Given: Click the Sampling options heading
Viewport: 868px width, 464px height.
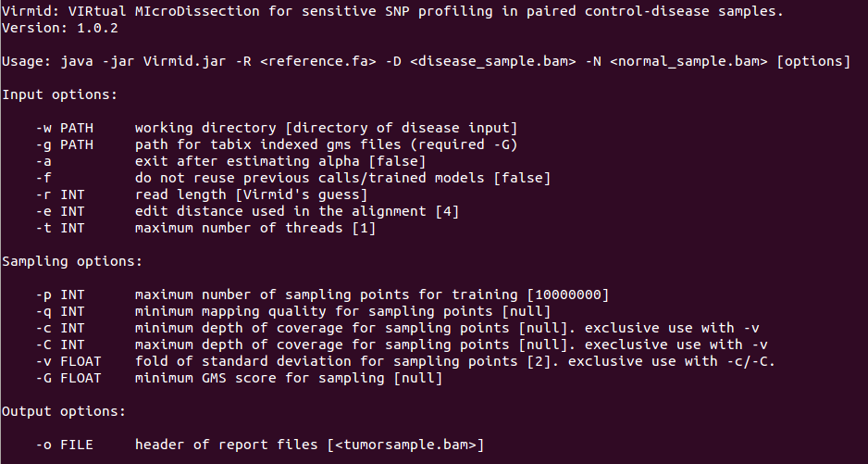Looking at the screenshot, I should tap(72, 261).
